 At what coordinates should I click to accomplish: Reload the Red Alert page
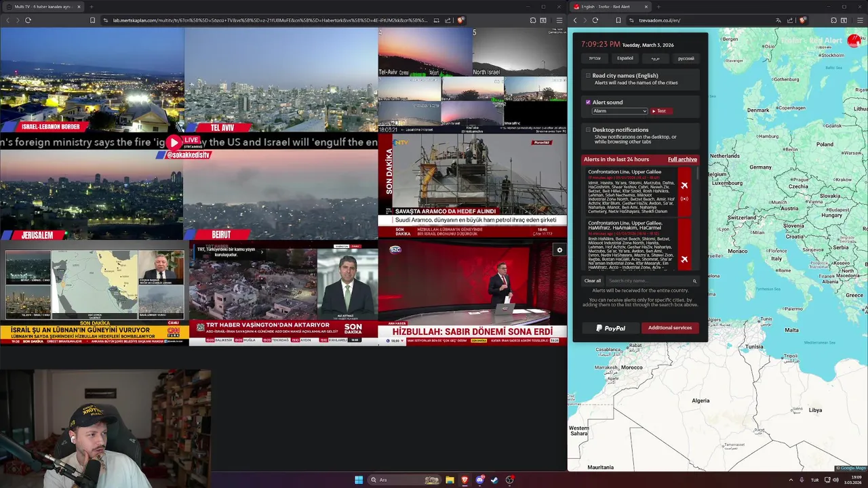595,20
